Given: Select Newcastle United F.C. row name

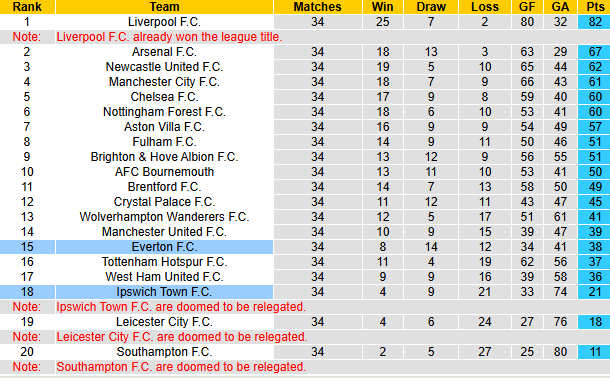Looking at the screenshot, I should tap(164, 67).
